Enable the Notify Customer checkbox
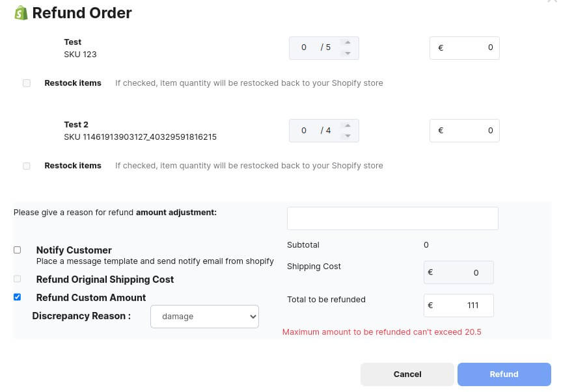Screen dimensions: 561x392 point(17,250)
